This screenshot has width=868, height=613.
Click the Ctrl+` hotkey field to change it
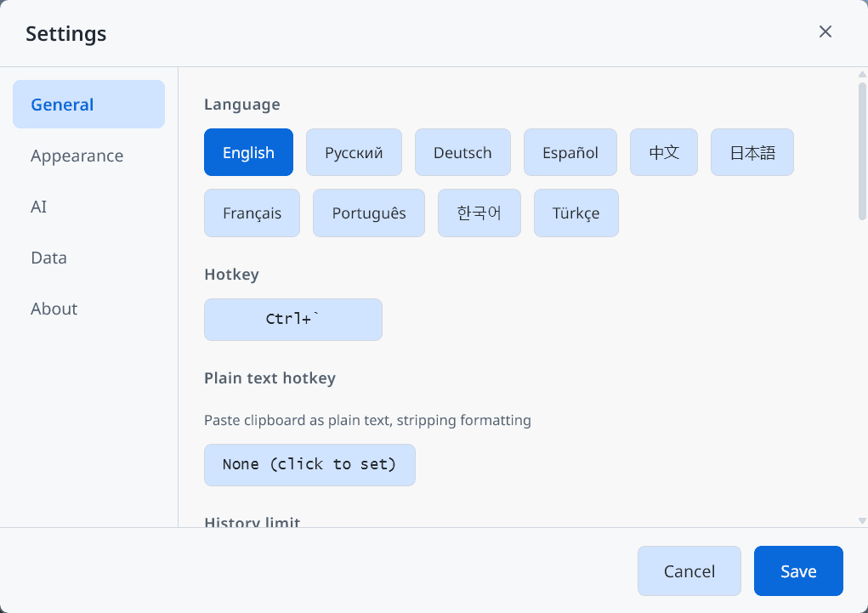[x=292, y=320]
